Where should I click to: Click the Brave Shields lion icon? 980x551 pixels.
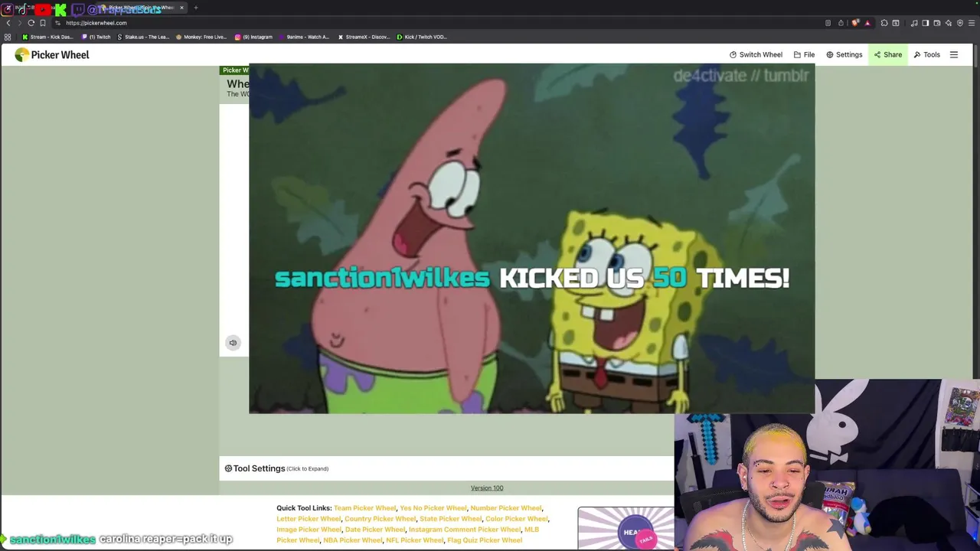tap(855, 23)
